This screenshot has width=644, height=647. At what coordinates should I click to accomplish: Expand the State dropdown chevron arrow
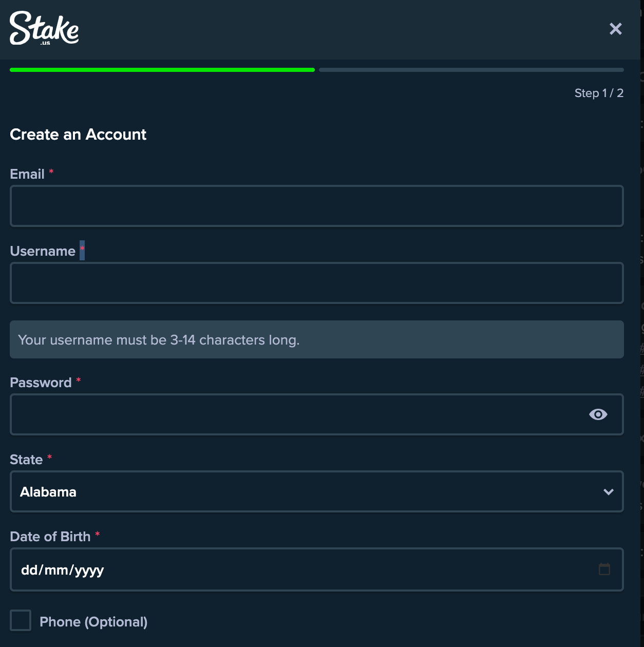pyautogui.click(x=609, y=492)
